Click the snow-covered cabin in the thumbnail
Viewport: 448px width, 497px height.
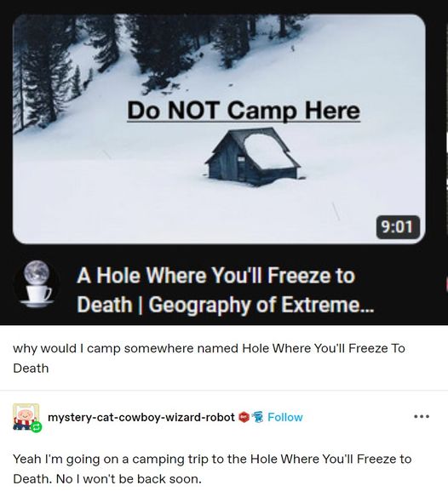click(x=254, y=157)
